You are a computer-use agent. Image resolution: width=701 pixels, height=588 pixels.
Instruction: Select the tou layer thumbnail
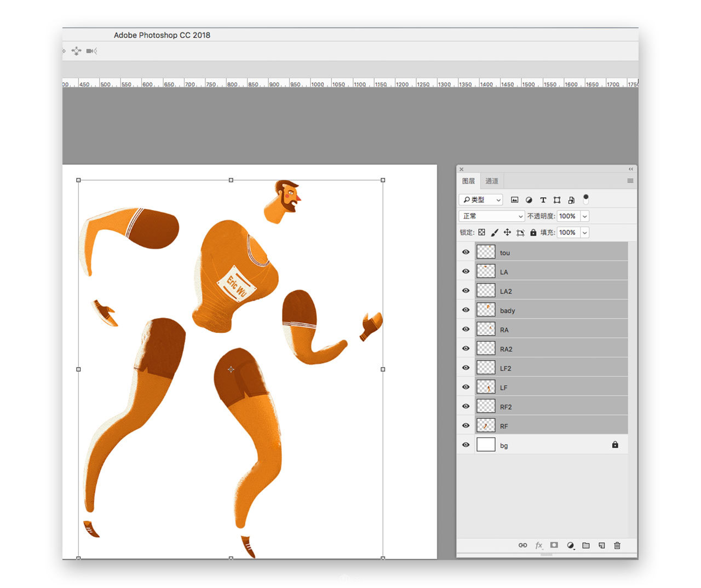[486, 252]
